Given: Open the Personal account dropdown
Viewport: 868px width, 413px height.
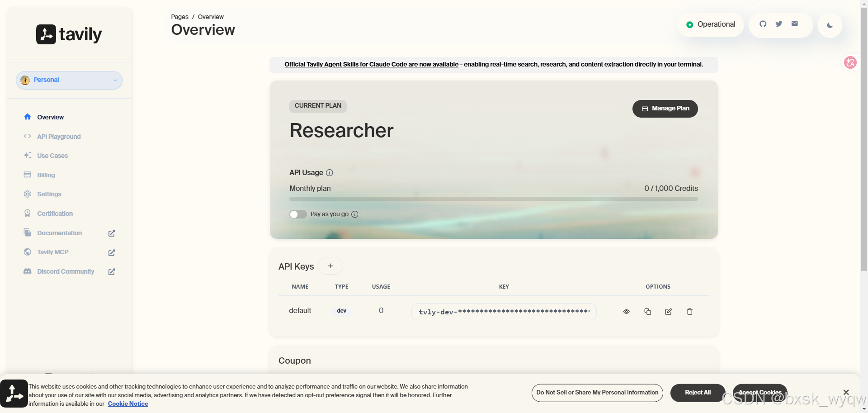Looking at the screenshot, I should (x=69, y=80).
